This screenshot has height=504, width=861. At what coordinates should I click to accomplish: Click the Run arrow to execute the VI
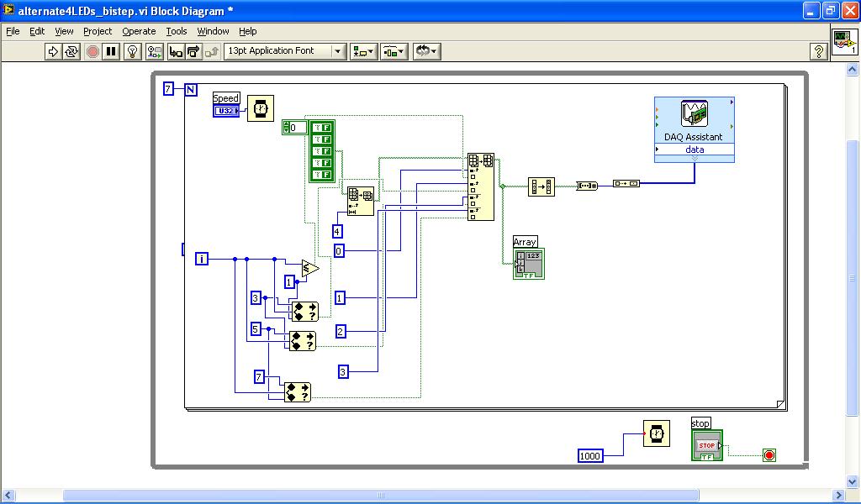click(x=51, y=50)
